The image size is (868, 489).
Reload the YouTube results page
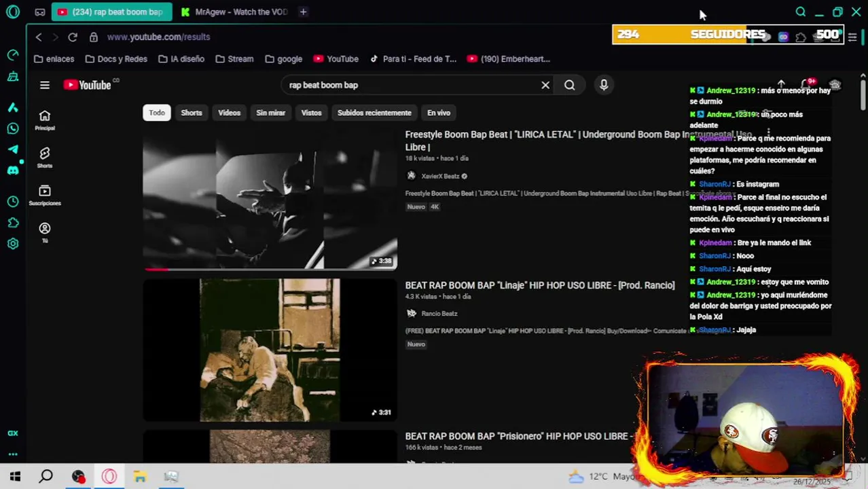(x=73, y=37)
